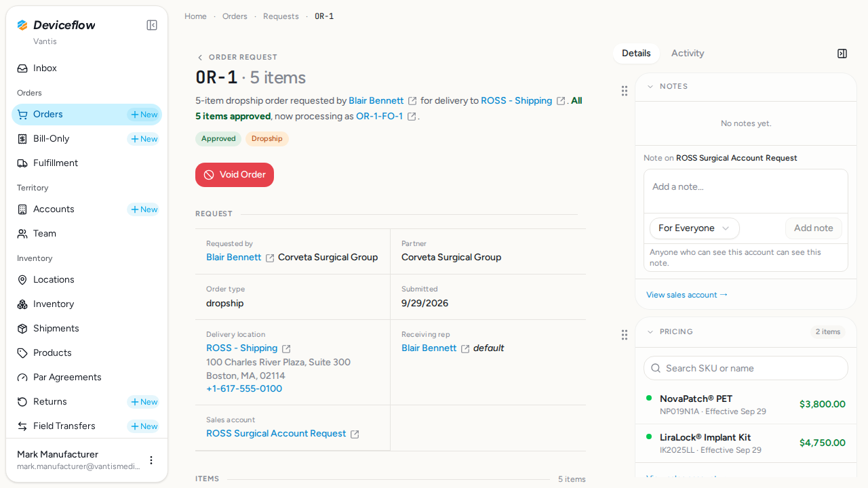This screenshot has height=488, width=868.
Task: Click the Accounts building icon
Action: (22, 209)
